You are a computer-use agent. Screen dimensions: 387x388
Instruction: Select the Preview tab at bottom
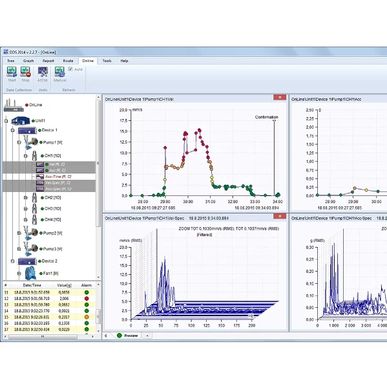(128, 335)
